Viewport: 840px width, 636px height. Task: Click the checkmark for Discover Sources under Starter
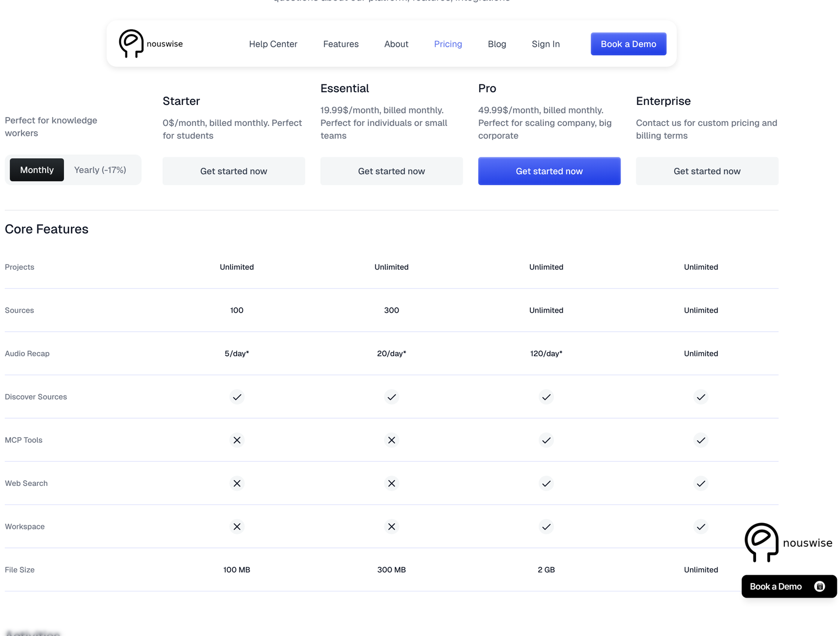click(237, 397)
